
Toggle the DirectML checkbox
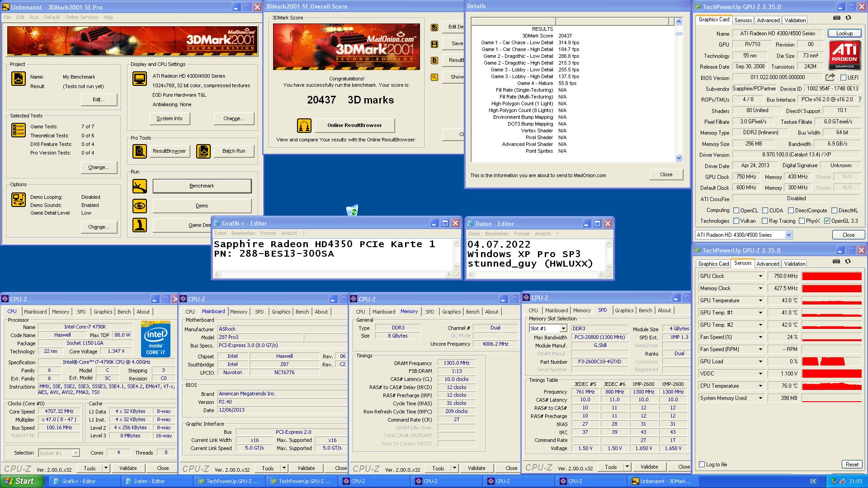point(834,211)
